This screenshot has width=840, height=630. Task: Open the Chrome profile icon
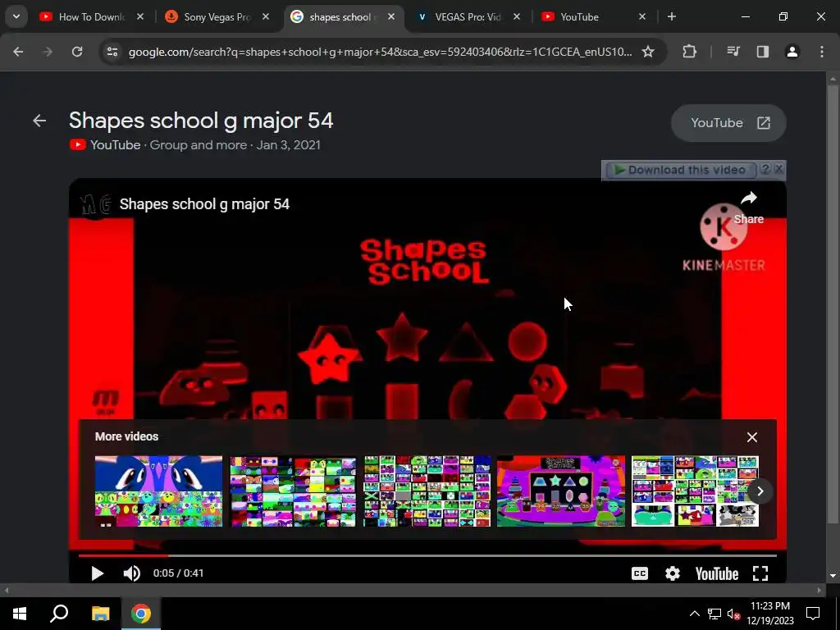coord(792,52)
